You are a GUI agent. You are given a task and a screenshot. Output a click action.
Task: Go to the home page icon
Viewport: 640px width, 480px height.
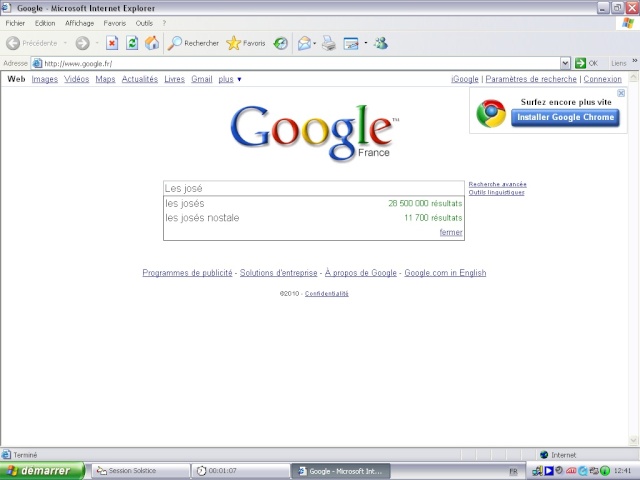point(152,43)
